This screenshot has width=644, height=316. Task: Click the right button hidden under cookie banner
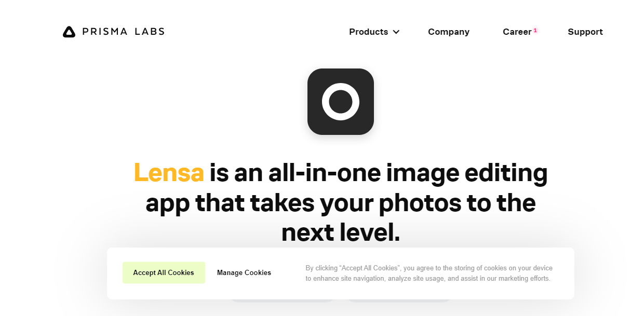[x=399, y=300]
